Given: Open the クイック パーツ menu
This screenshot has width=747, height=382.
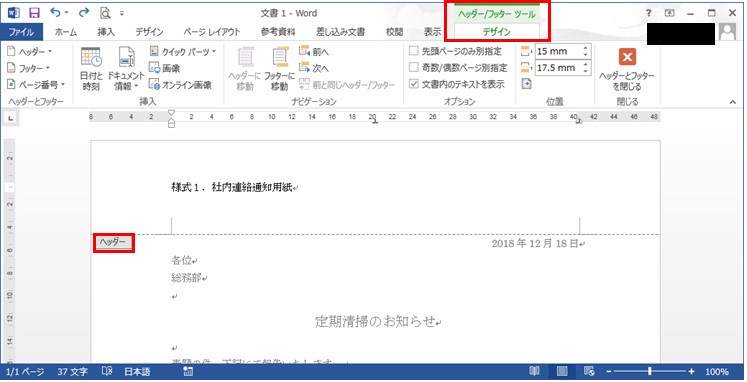Looking at the screenshot, I should pyautogui.click(x=182, y=51).
